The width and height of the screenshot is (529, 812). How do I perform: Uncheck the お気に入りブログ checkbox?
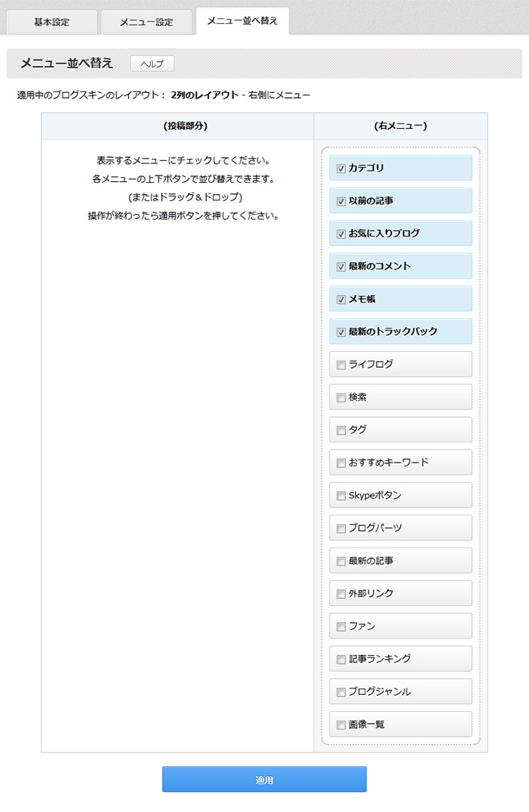pyautogui.click(x=341, y=233)
